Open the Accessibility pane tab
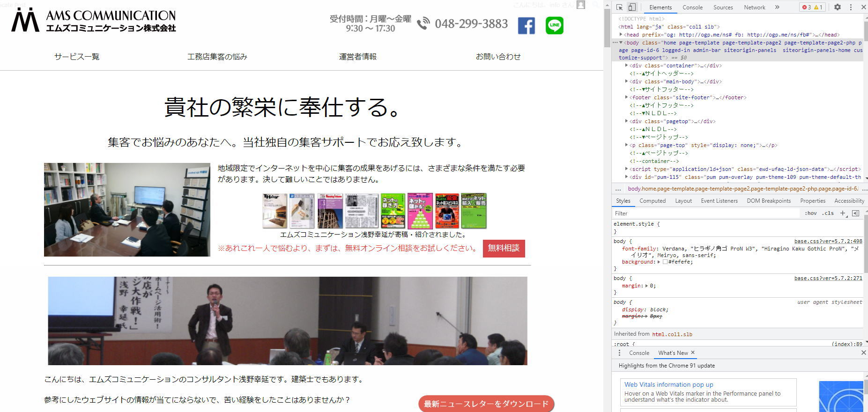868x412 pixels. tap(849, 201)
